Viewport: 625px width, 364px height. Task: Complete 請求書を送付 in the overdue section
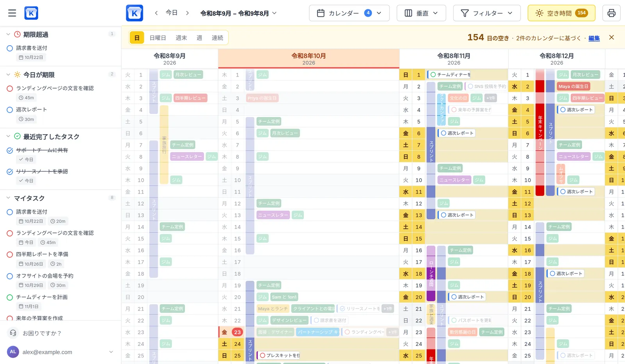[x=10, y=48]
